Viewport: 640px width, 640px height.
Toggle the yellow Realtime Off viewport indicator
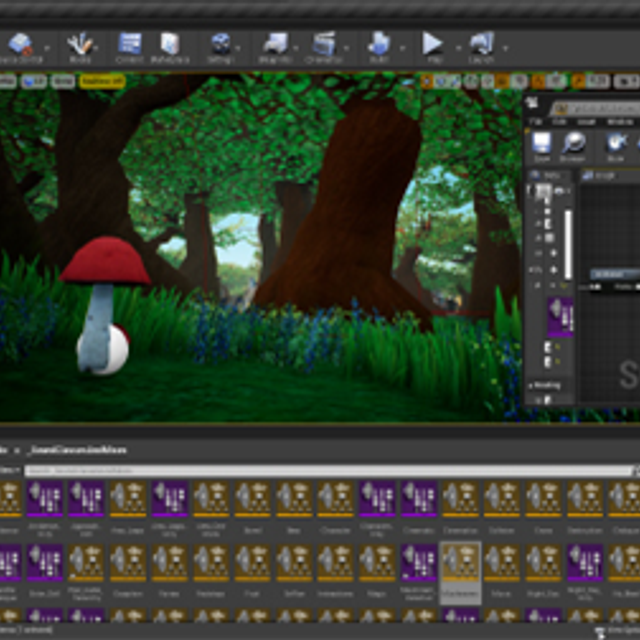[102, 81]
